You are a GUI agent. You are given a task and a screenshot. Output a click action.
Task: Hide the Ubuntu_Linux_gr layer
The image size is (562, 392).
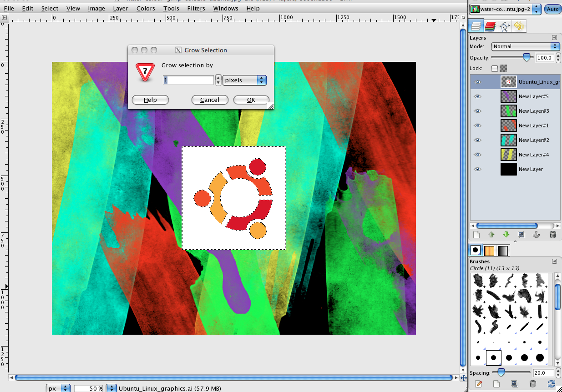[477, 82]
